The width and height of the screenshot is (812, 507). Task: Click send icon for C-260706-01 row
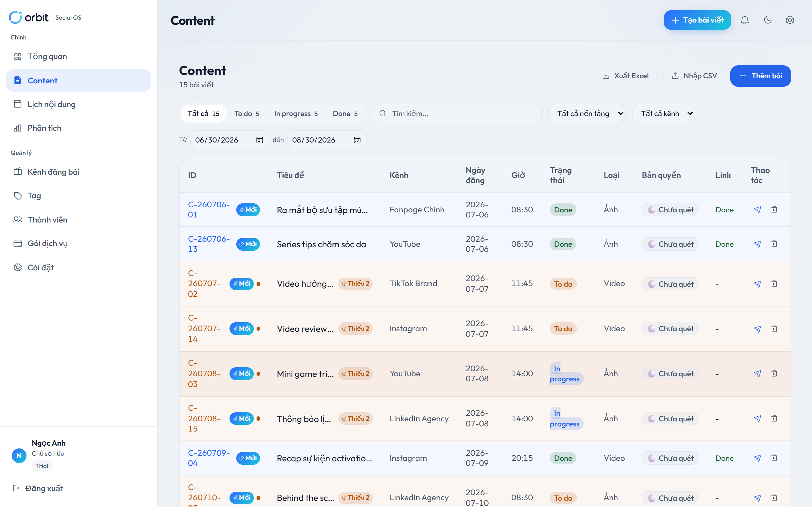tap(757, 210)
